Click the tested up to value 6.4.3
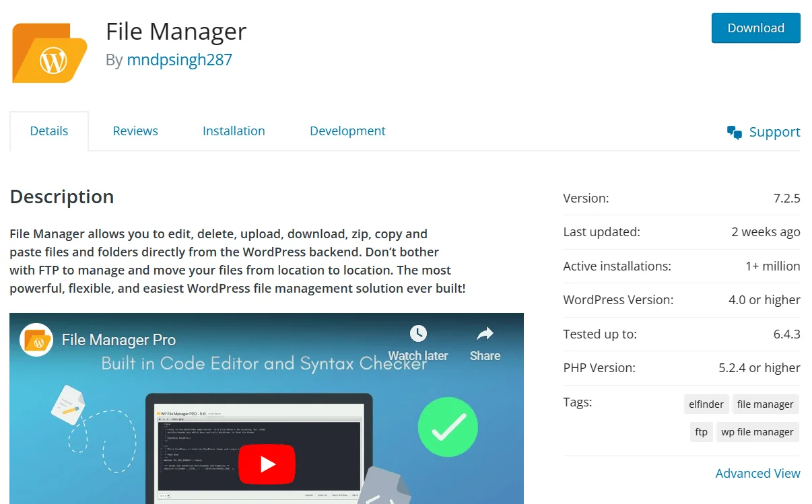Viewport: 812px width, 504px height. [787, 334]
